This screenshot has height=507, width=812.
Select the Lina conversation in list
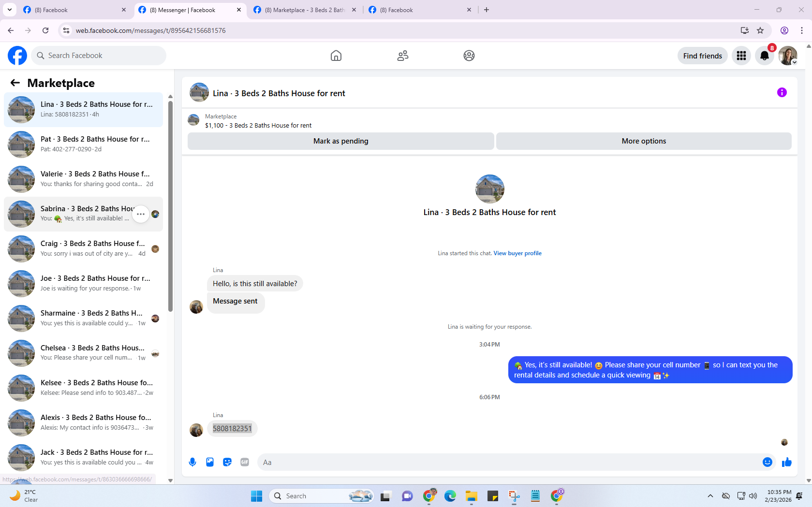click(83, 109)
